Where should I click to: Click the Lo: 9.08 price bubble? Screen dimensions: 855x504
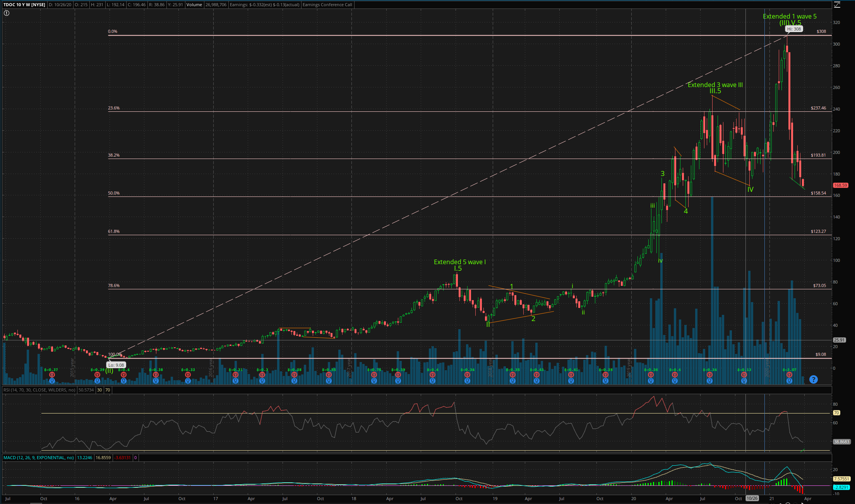click(x=116, y=365)
